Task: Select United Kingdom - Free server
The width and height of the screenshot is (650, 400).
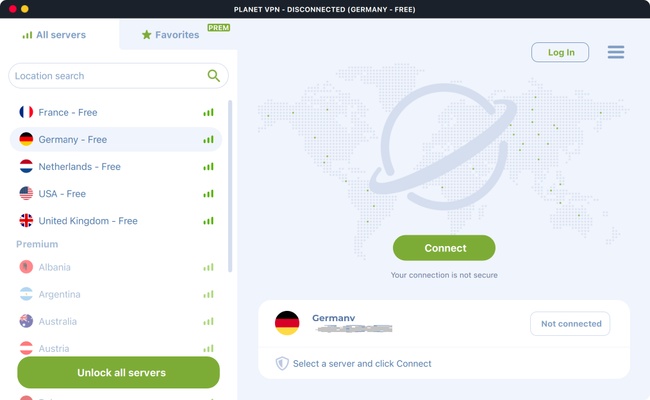Action: coord(116,221)
